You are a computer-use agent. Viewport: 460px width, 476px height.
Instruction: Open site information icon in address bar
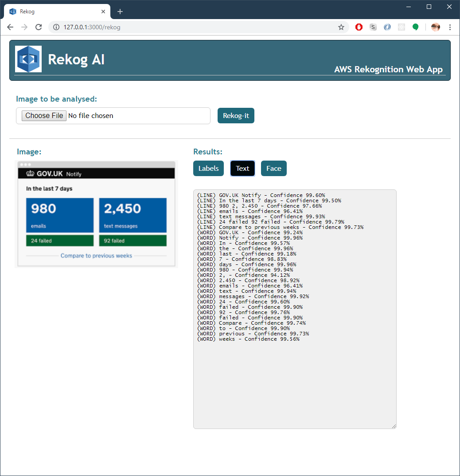pos(56,27)
